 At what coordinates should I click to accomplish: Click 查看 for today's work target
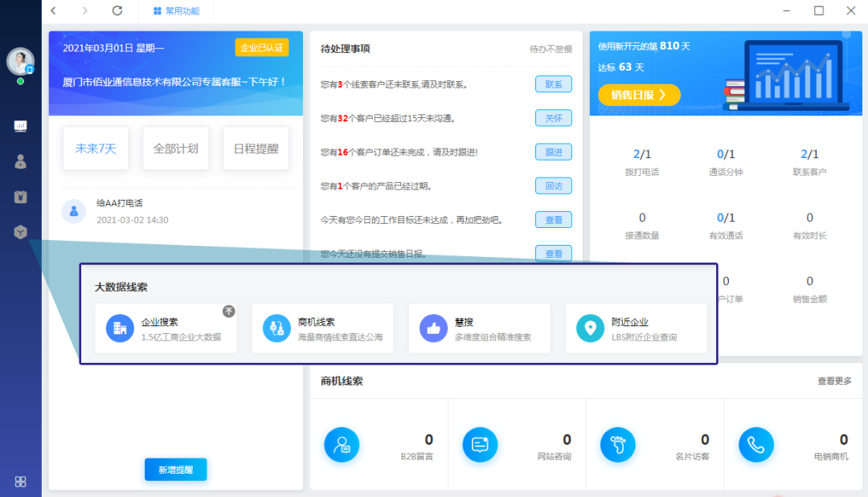click(554, 219)
